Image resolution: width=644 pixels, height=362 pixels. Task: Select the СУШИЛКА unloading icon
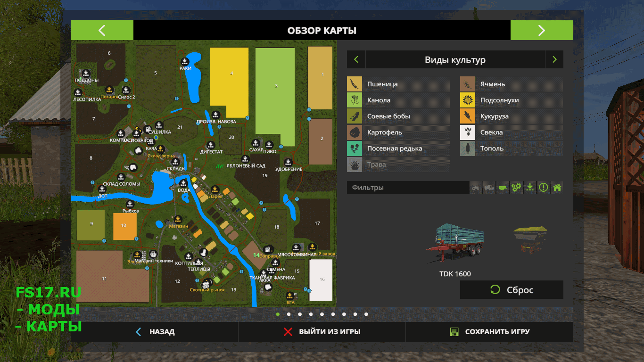pyautogui.click(x=159, y=125)
